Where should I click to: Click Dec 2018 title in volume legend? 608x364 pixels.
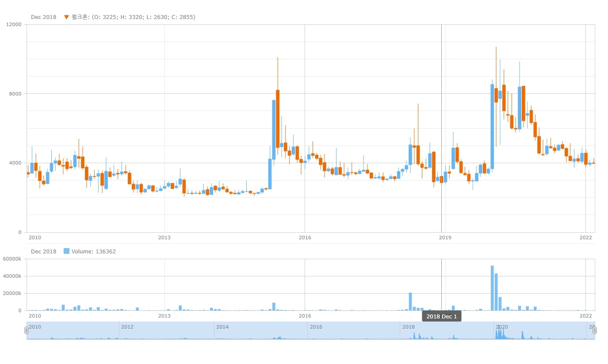click(43, 252)
